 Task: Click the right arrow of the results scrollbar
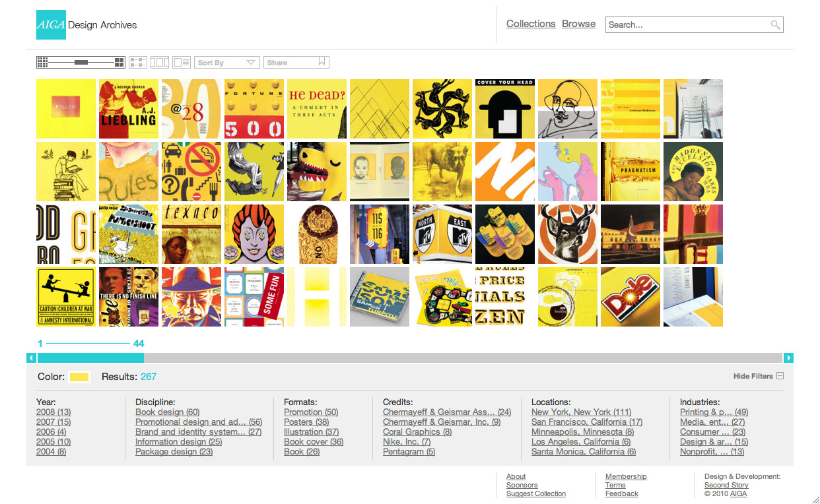pos(788,358)
